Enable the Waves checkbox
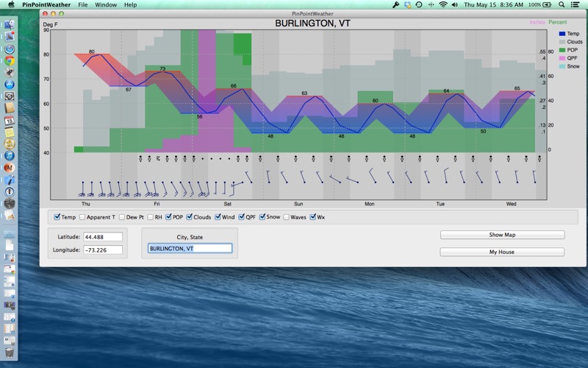Image resolution: width=588 pixels, height=368 pixels. tap(286, 217)
